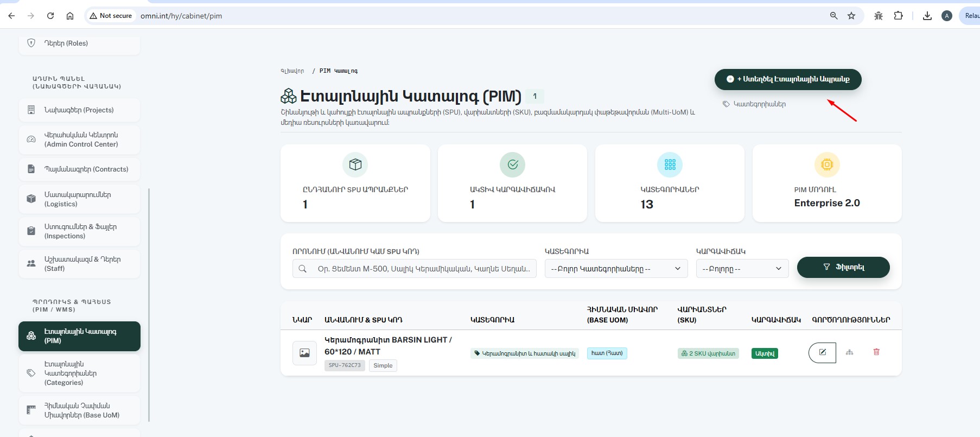Click the profile avatar 'A' icon
Viewport: 980px width, 437px height.
947,16
